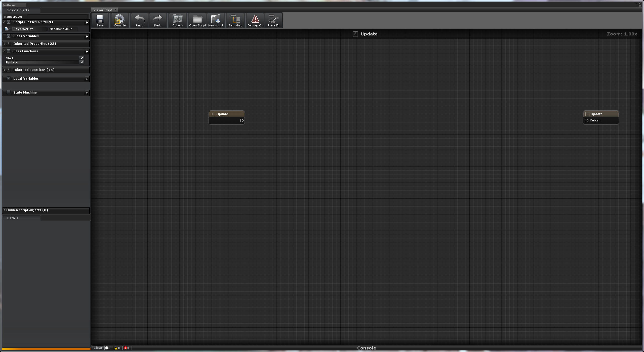Add a new Class Function with plus button
The image size is (644, 352).
[x=87, y=52]
